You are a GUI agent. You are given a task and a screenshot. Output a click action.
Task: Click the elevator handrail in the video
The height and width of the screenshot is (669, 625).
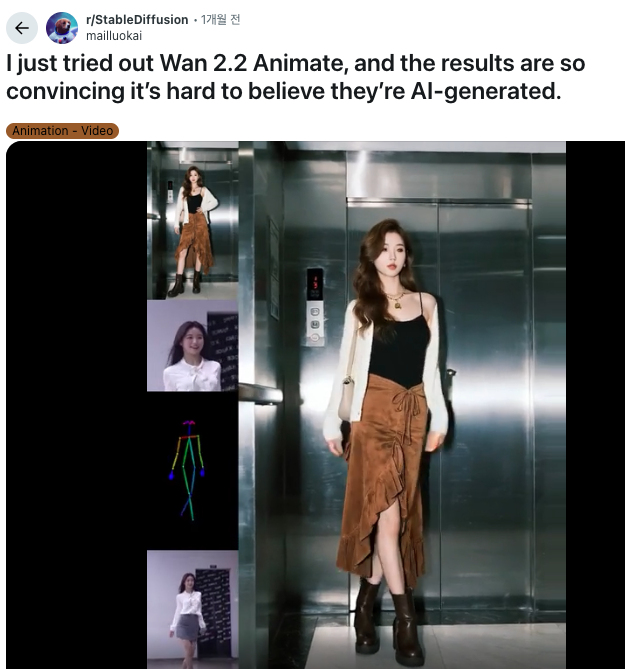click(x=261, y=393)
